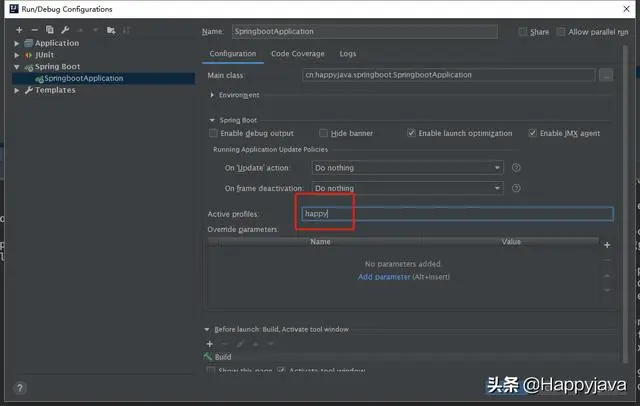Click the folder icon to create a new folder

[111, 30]
